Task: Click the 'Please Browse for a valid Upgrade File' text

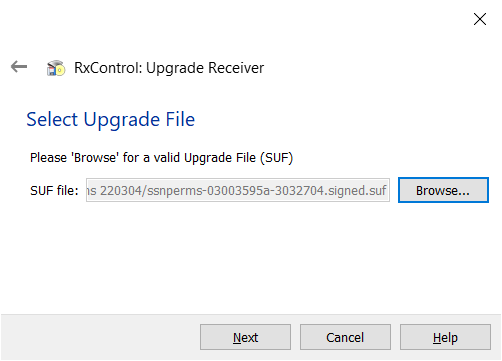Action: pyautogui.click(x=161, y=158)
